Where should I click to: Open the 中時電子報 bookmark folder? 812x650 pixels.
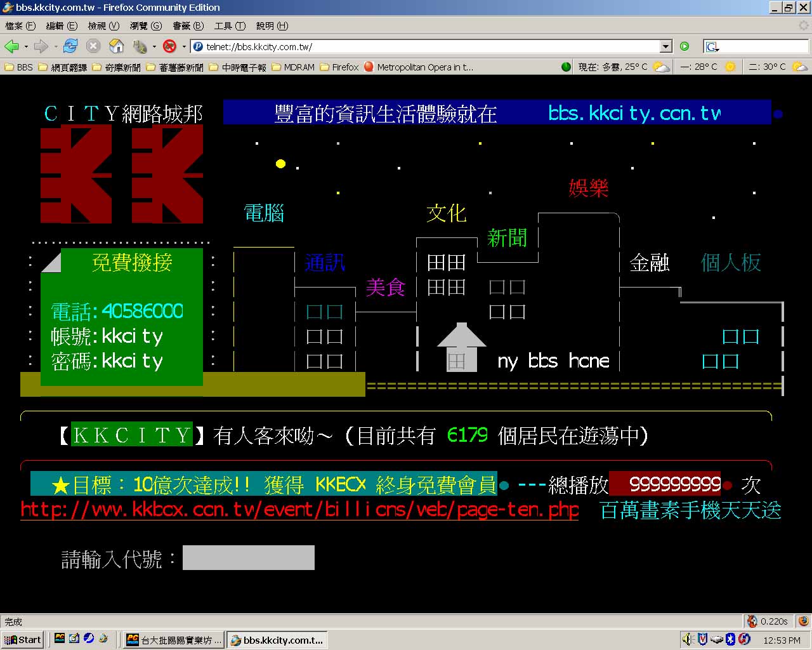238,67
